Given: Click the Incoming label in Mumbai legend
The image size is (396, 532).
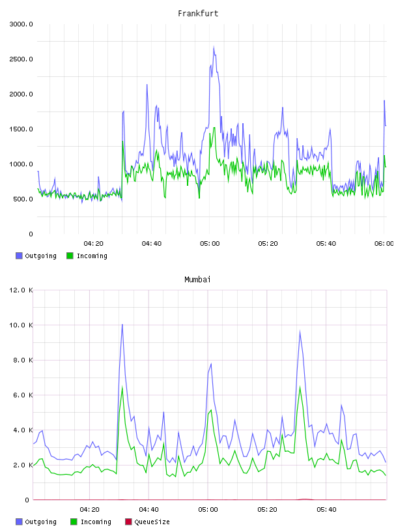Looking at the screenshot, I should (x=96, y=522).
